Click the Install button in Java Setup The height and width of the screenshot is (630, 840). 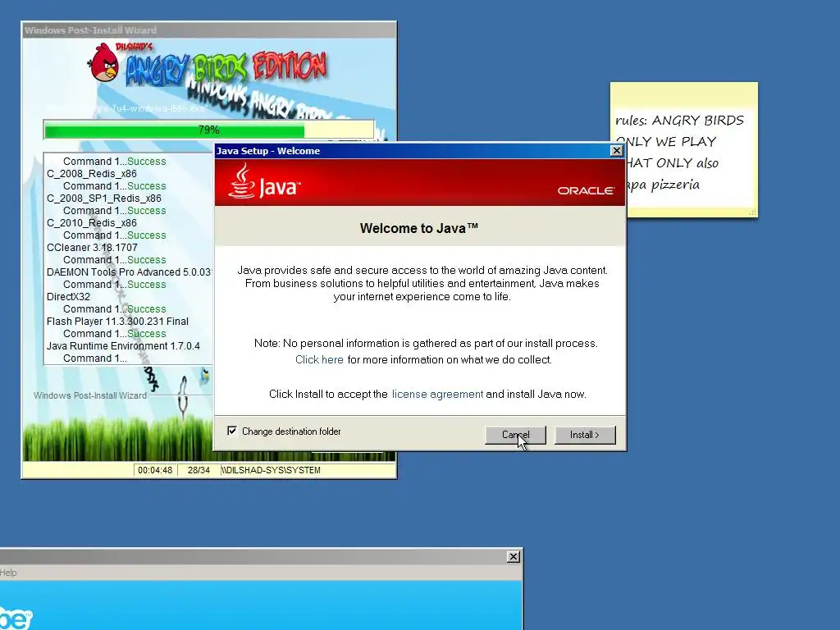585,435
